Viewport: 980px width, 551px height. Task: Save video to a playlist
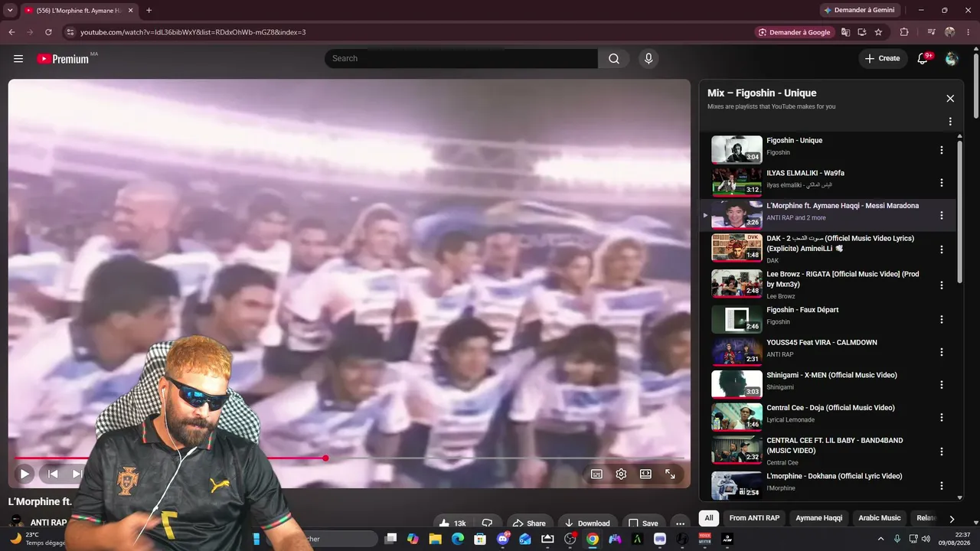coord(643,523)
